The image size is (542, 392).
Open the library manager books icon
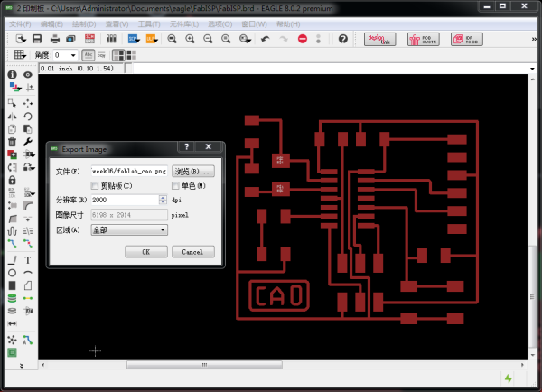pos(111,39)
